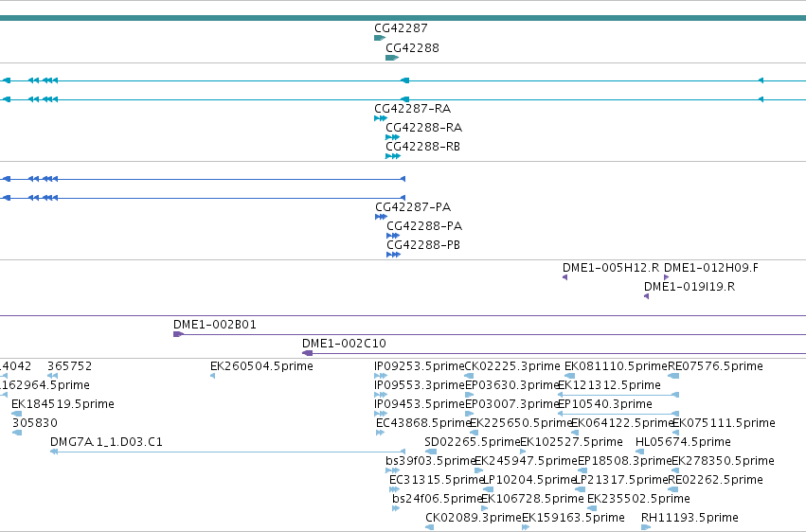Click the CK02225.3prime EST label
This screenshot has height=532, width=806.
[x=512, y=366]
